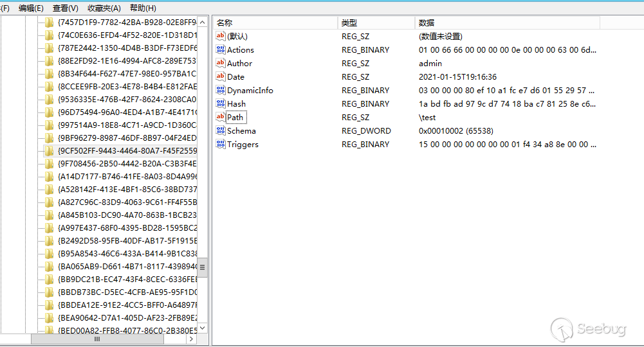Screen dimensions: 644x347
Task: Sort by the 名称 column header
Action: (x=275, y=23)
